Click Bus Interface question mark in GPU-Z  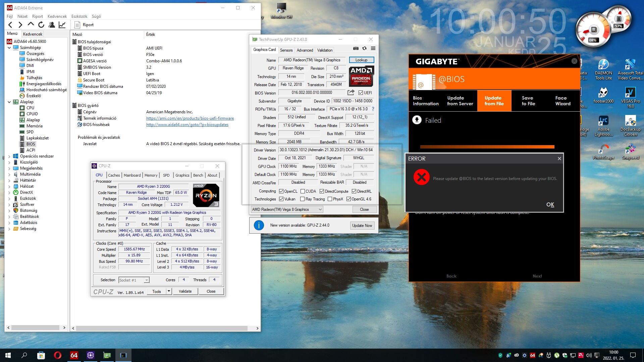pos(373,109)
